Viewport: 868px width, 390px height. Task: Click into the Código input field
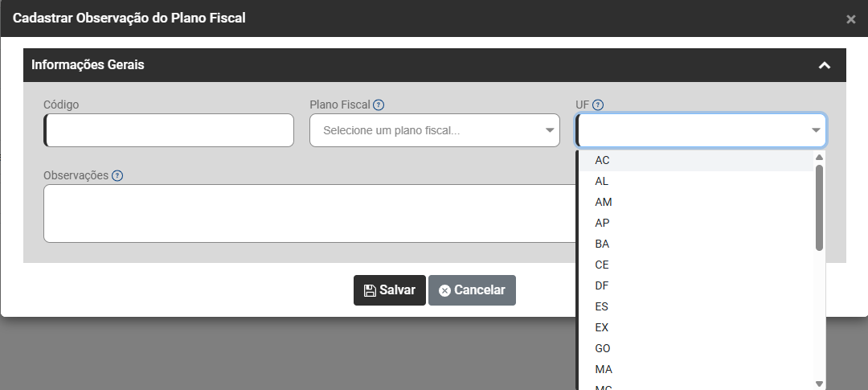[170, 130]
